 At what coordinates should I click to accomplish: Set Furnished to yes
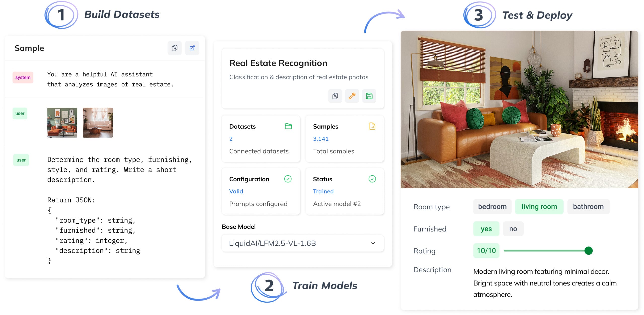tap(486, 229)
